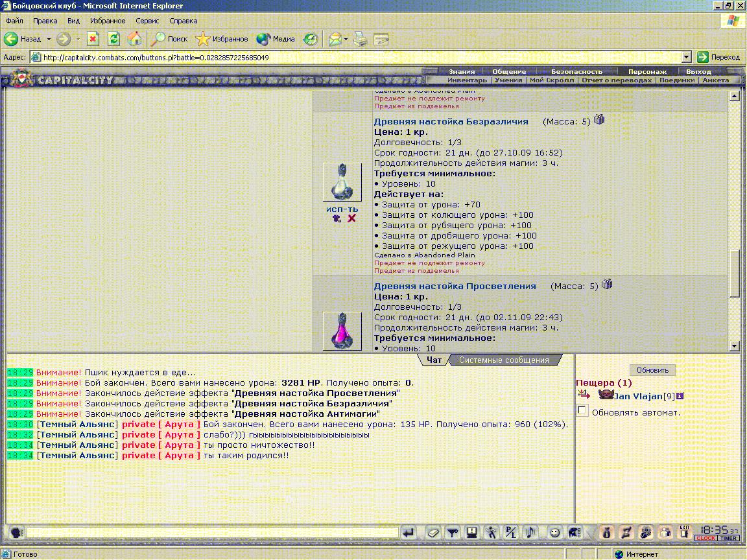
Task: Open the Избранное menu in menu bar
Action: tap(108, 21)
